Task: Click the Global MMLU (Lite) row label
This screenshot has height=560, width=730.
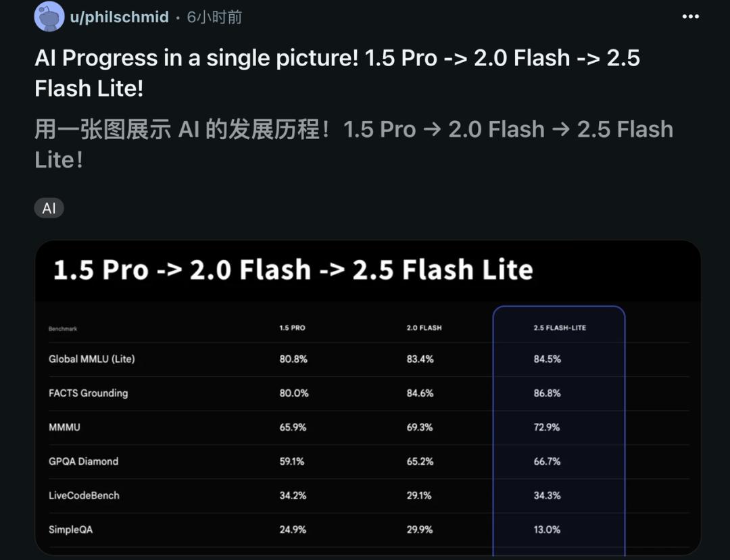Action: [x=92, y=359]
